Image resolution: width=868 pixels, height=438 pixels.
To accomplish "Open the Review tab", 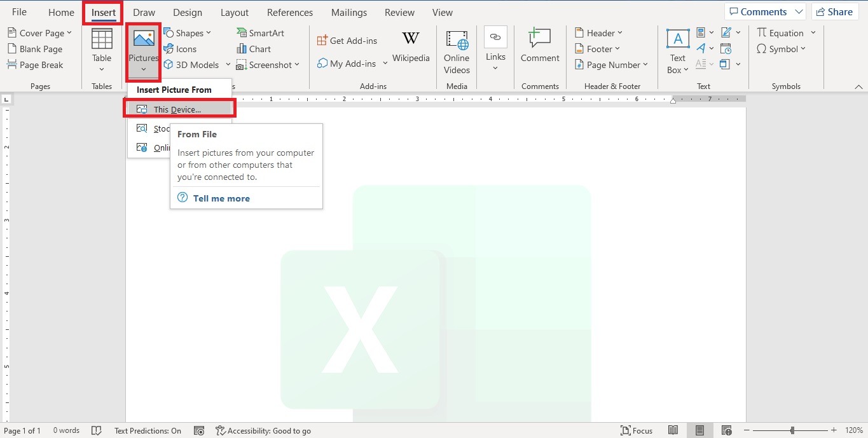I will (x=399, y=12).
